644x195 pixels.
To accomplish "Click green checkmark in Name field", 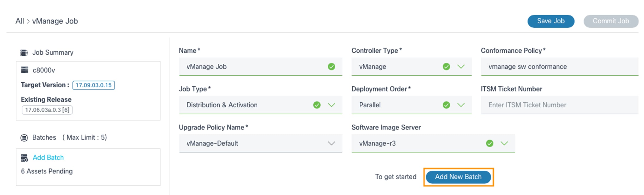I will (331, 67).
